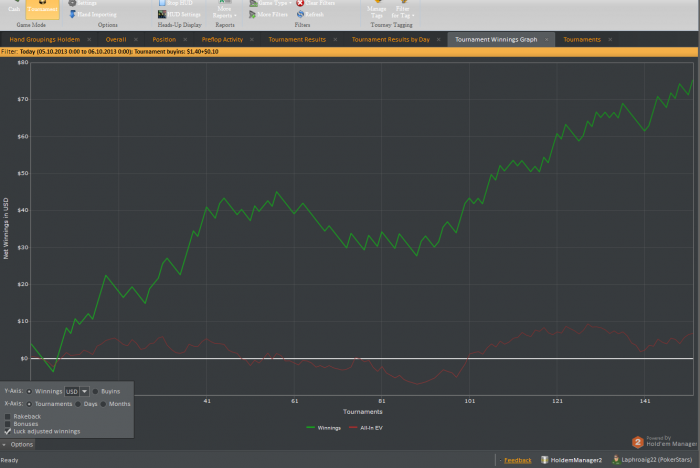Open the Hand Importing option

pos(93,14)
